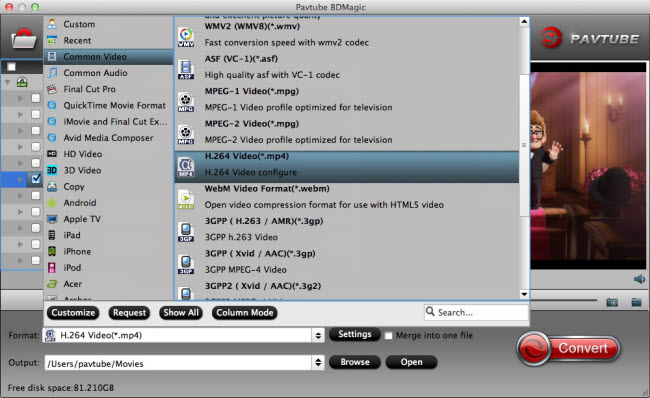Click the snapshot camera icon
Image resolution: width=650 pixels, height=398 pixels.
click(612, 302)
